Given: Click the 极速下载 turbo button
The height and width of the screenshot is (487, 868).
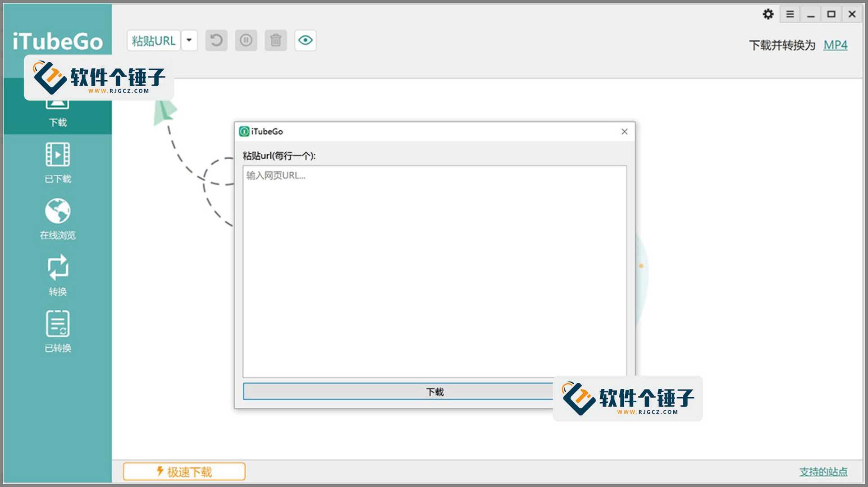Looking at the screenshot, I should [184, 472].
